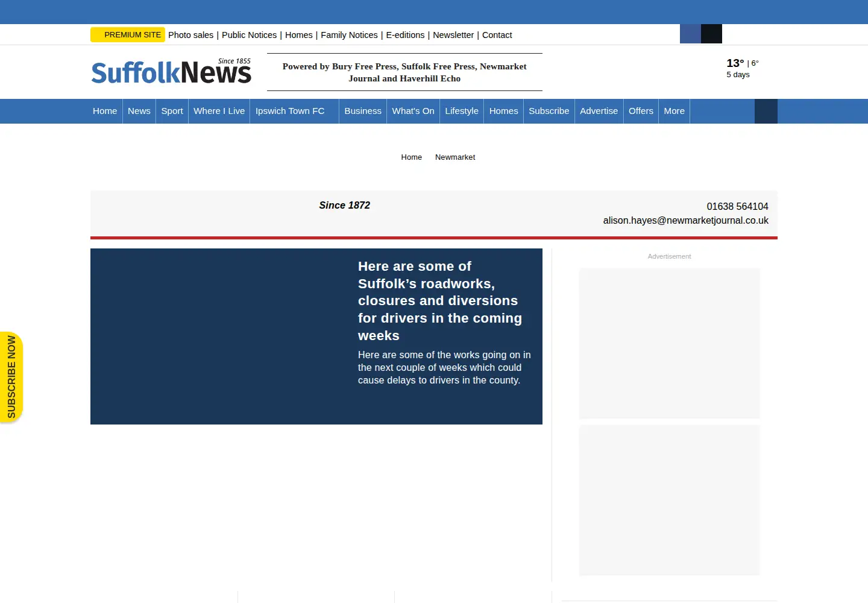Open the Offers menu item
Viewport: 868px width, 603px height.
click(641, 111)
